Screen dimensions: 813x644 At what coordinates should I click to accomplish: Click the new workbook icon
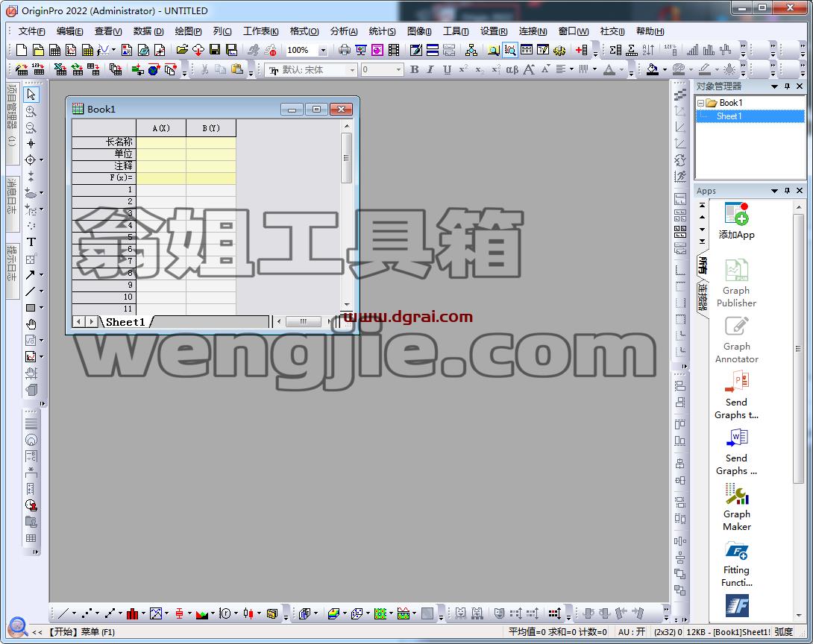point(54,50)
